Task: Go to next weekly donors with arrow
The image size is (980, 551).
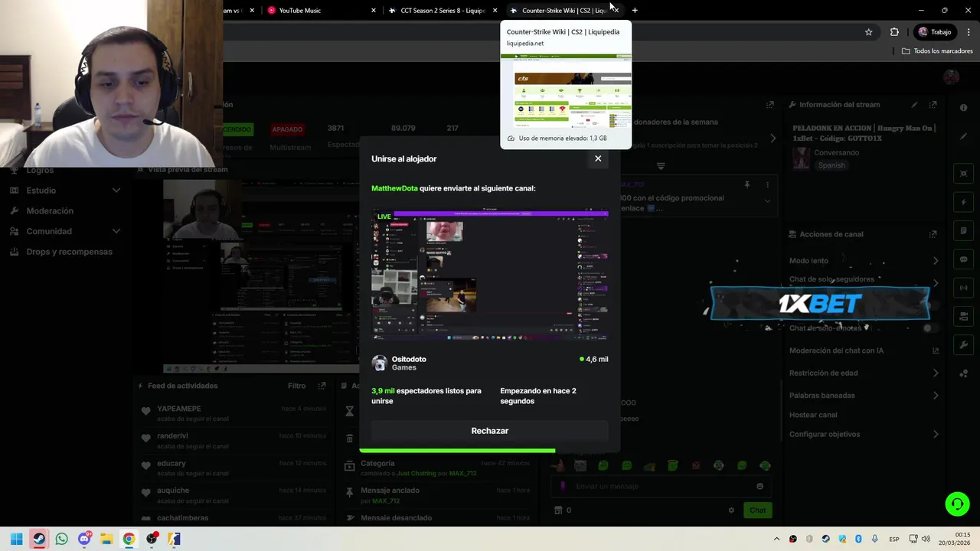Action: 773,139
